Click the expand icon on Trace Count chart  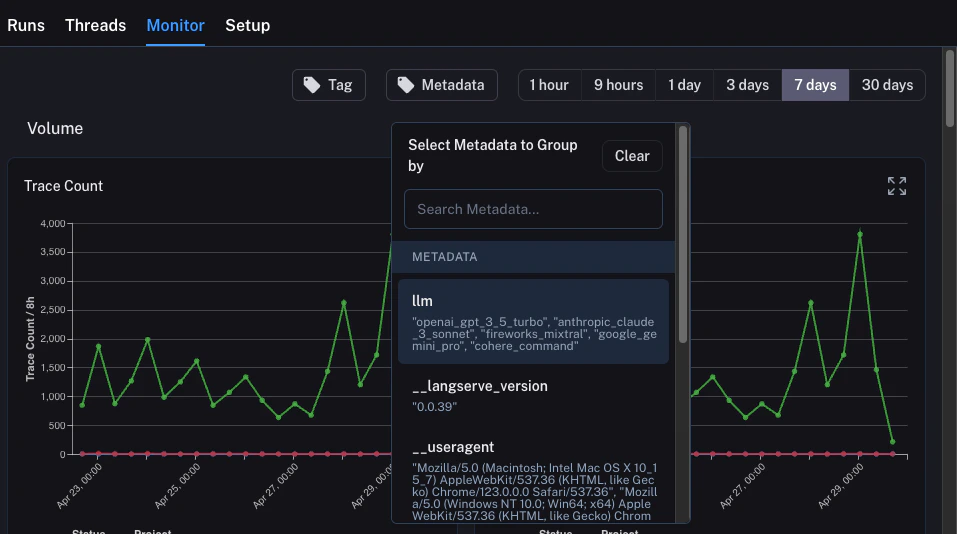(x=896, y=186)
